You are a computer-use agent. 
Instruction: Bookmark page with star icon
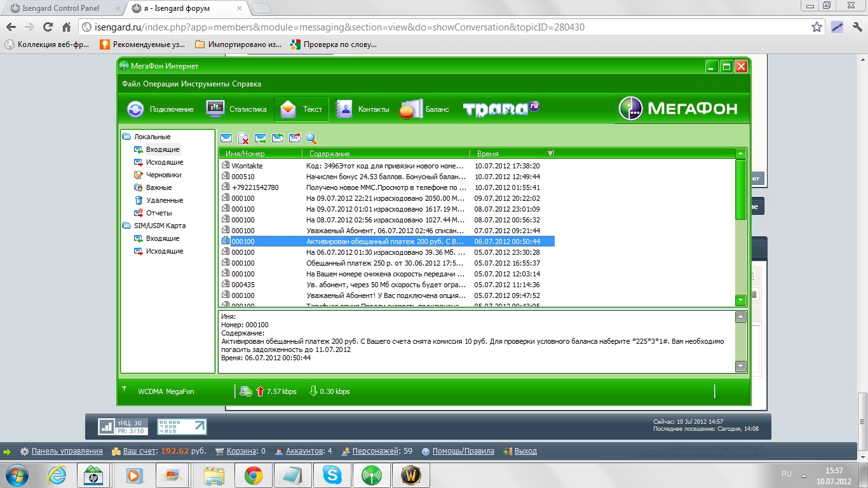pos(817,27)
